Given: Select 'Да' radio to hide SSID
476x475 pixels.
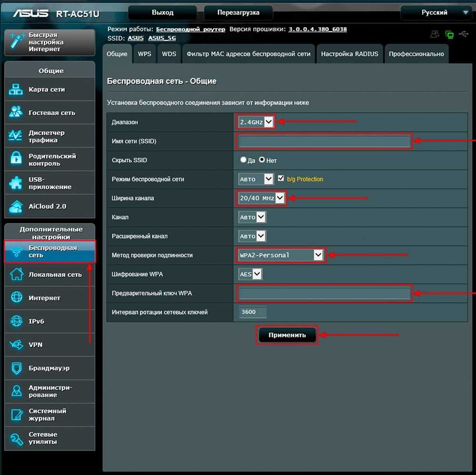Looking at the screenshot, I should (243, 161).
